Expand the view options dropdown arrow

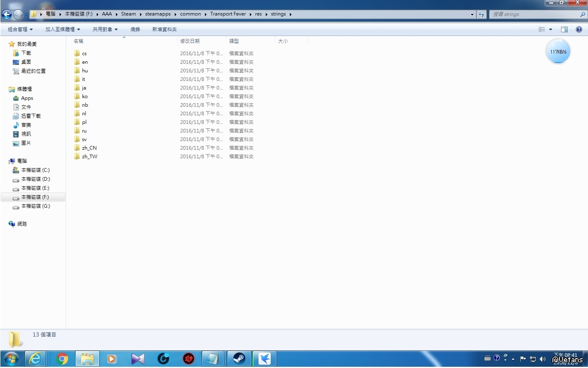(x=550, y=29)
